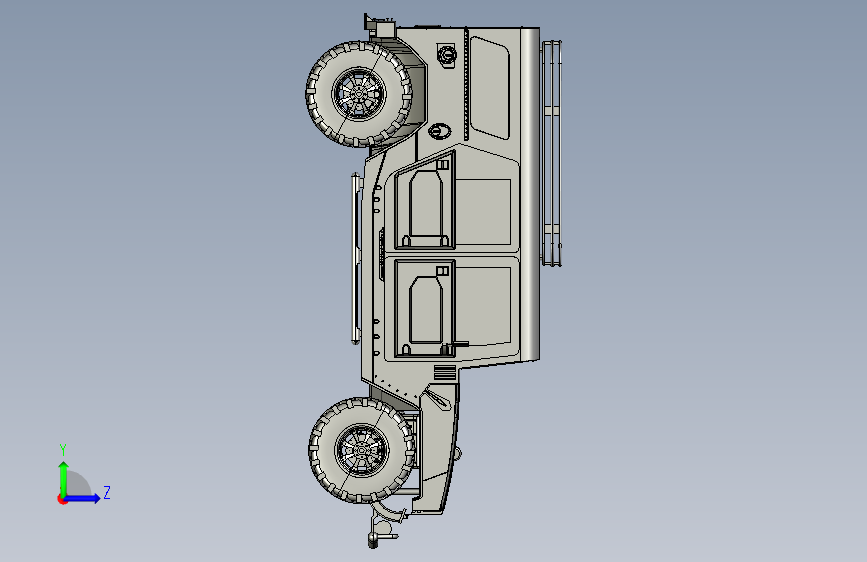Select the hub of the lower wheel
The width and height of the screenshot is (867, 562).
pos(362,450)
